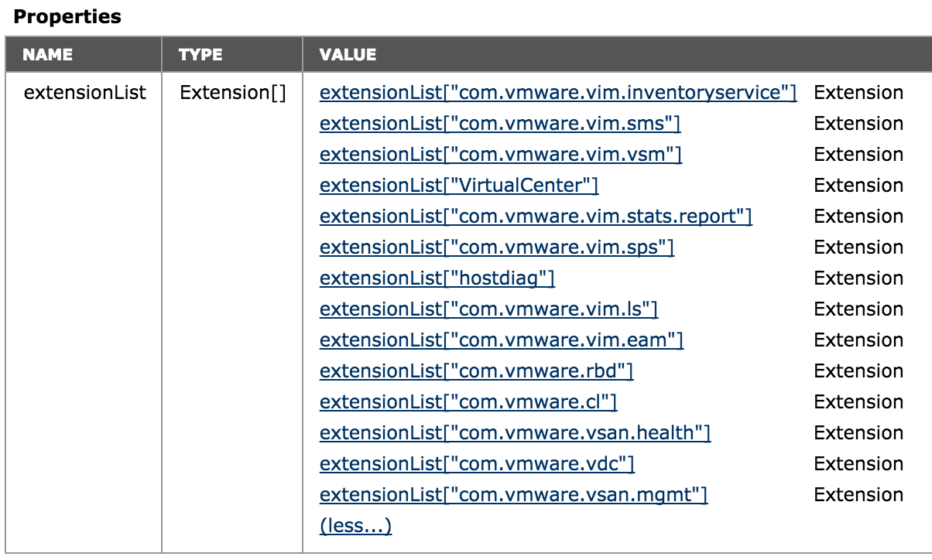
Task: Open com.vmware.vim.stats.report extension link
Action: (536, 217)
